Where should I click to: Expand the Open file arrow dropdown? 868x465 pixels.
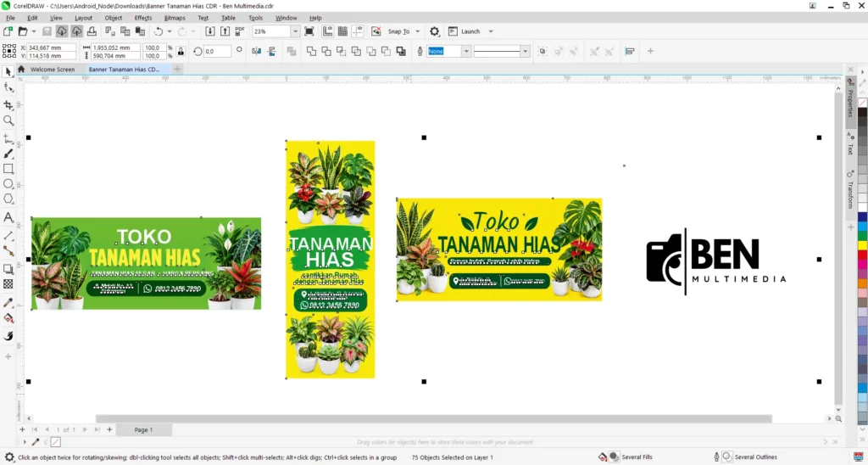[x=34, y=31]
